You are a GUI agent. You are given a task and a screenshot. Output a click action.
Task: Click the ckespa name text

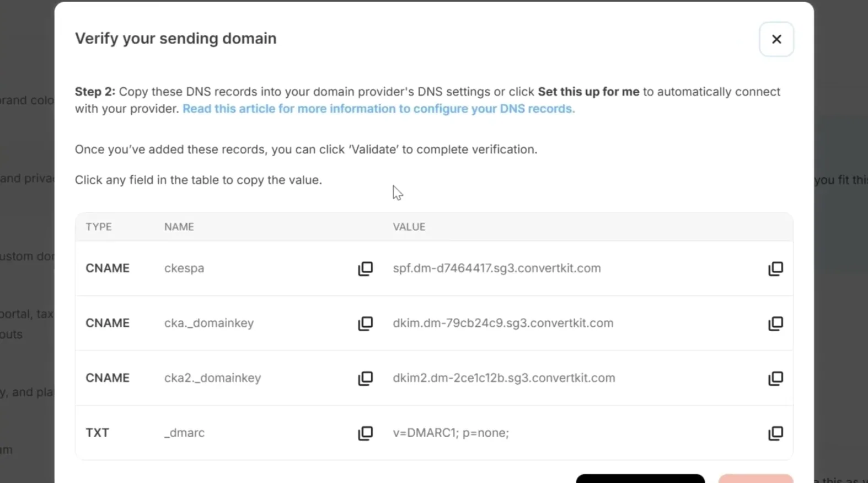184,268
